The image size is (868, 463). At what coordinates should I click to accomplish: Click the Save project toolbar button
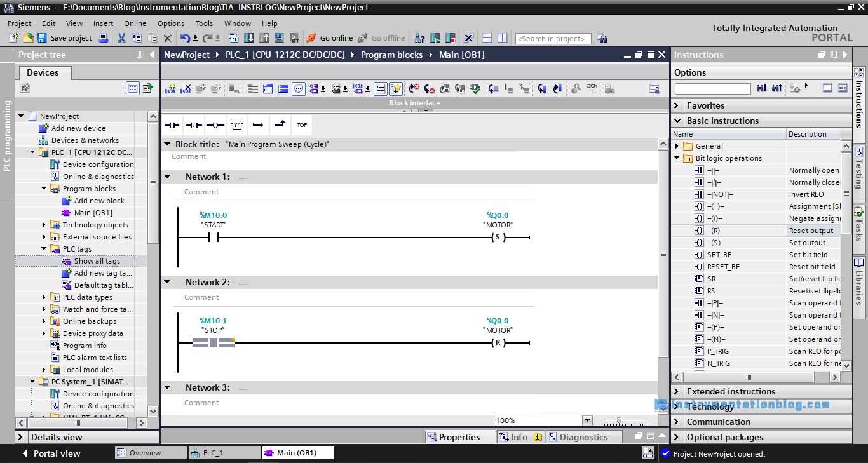(x=65, y=38)
